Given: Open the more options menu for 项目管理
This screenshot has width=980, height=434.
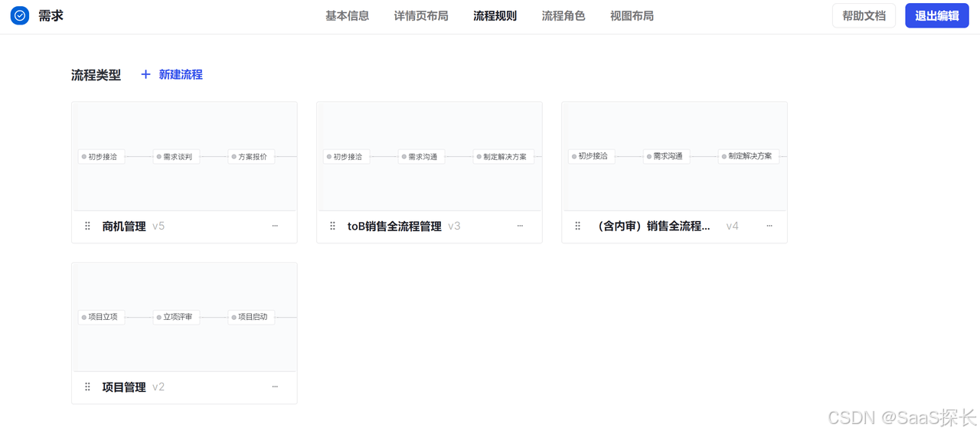Looking at the screenshot, I should tap(275, 387).
